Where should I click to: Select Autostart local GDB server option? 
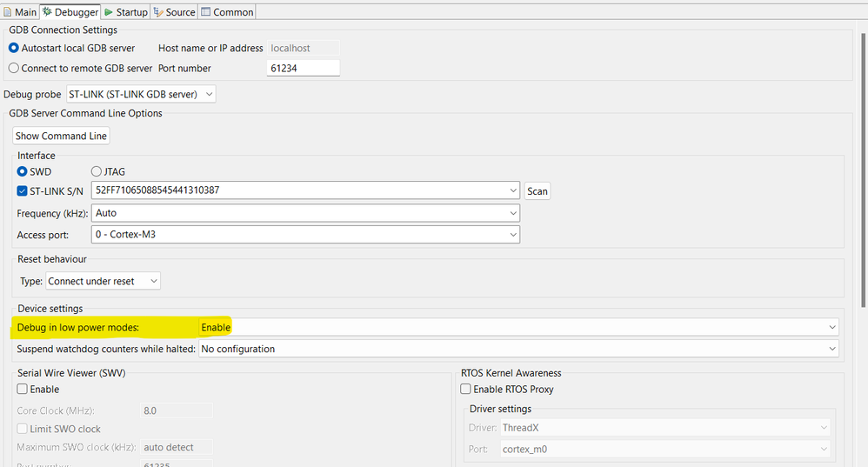pyautogui.click(x=14, y=49)
